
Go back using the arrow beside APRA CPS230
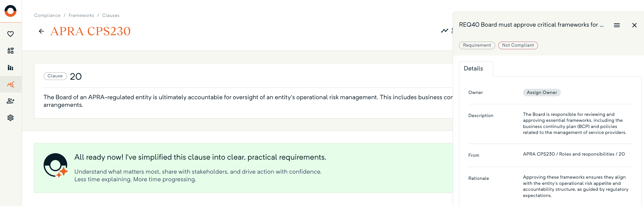[x=41, y=31]
